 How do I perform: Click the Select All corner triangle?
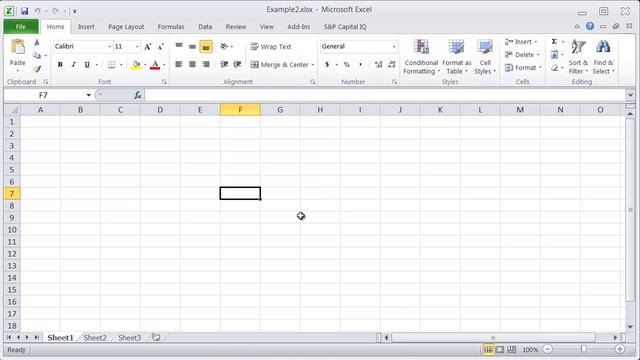tap(12, 110)
